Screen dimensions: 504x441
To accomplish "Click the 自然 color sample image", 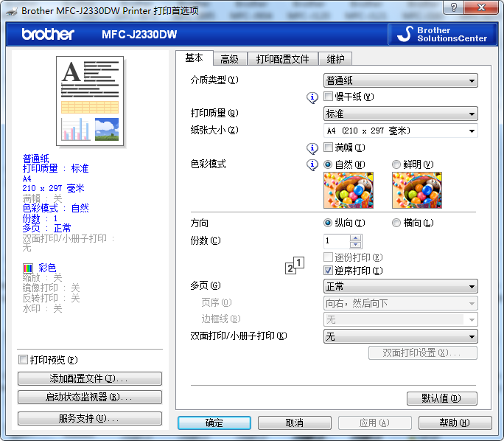I will [349, 190].
